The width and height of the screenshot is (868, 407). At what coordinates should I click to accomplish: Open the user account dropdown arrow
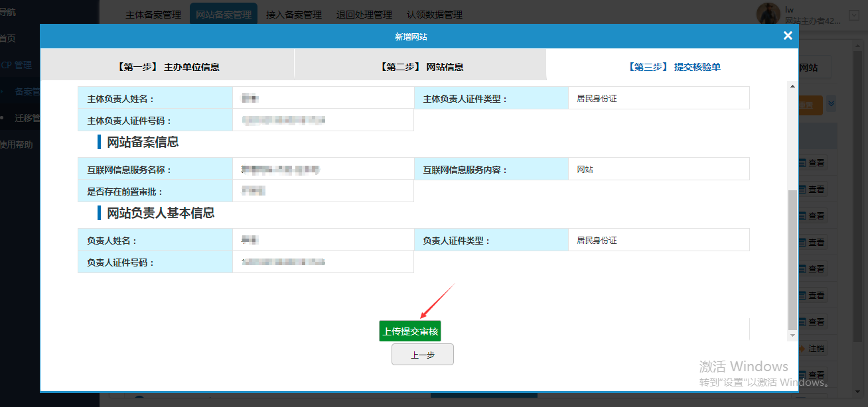point(853,14)
